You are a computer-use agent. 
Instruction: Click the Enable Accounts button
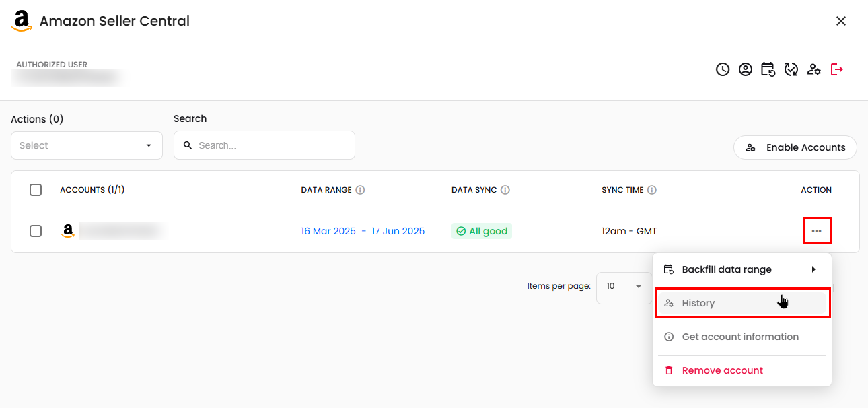tap(795, 147)
